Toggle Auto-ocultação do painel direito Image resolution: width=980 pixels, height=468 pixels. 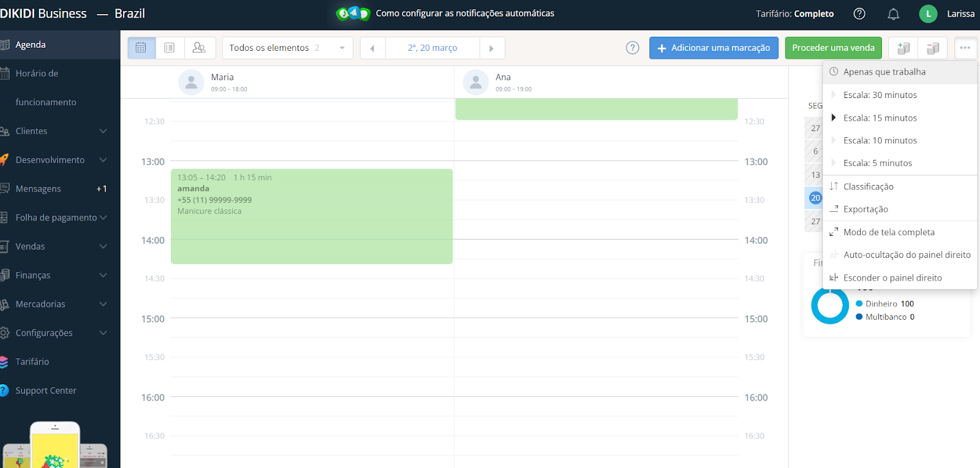point(900,255)
